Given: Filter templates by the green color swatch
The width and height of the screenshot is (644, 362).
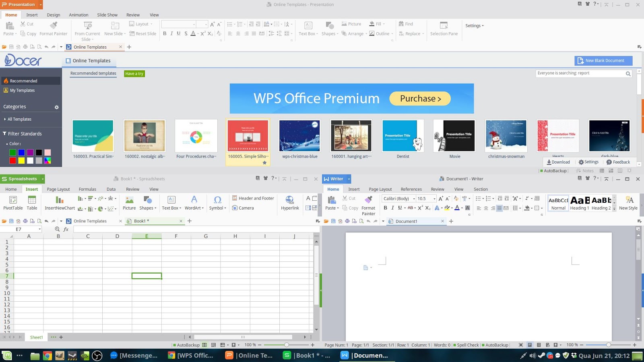Looking at the screenshot, I should pyautogui.click(x=13, y=152).
